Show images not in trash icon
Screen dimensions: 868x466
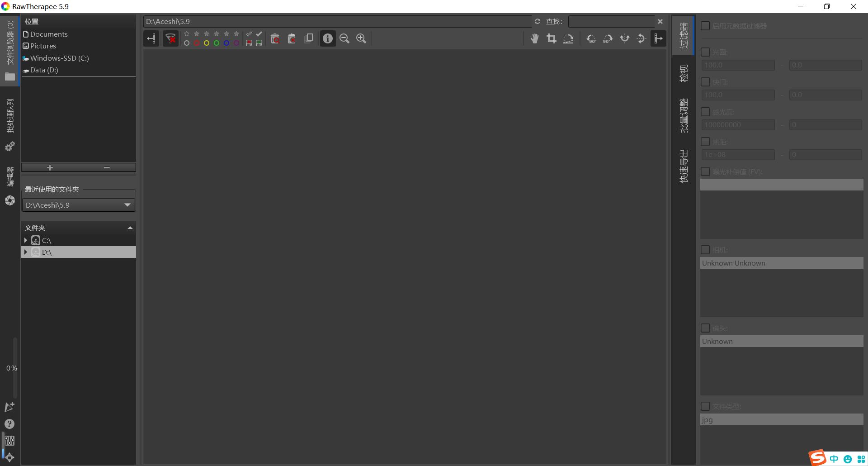tap(292, 39)
